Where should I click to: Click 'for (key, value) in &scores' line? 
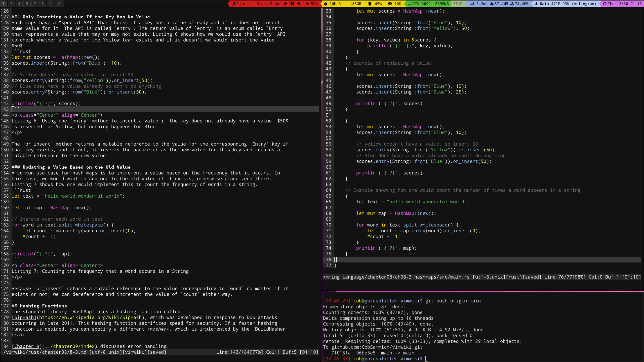click(x=396, y=40)
